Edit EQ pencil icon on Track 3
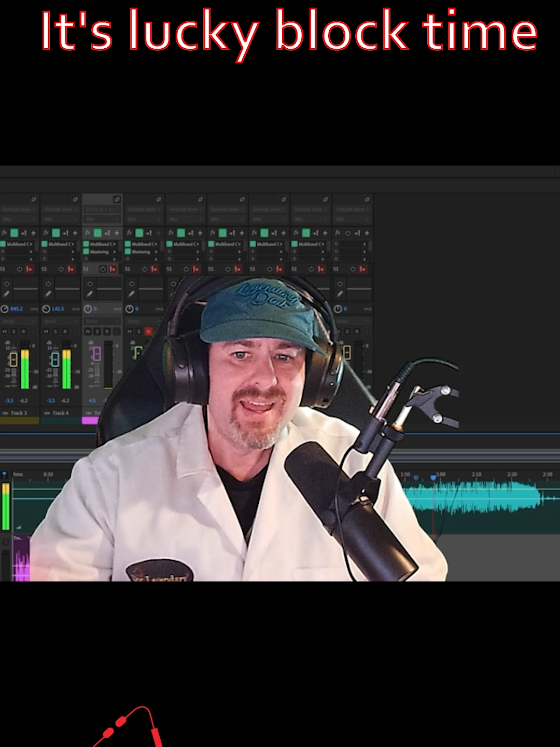This screenshot has height=747, width=560. [7, 294]
